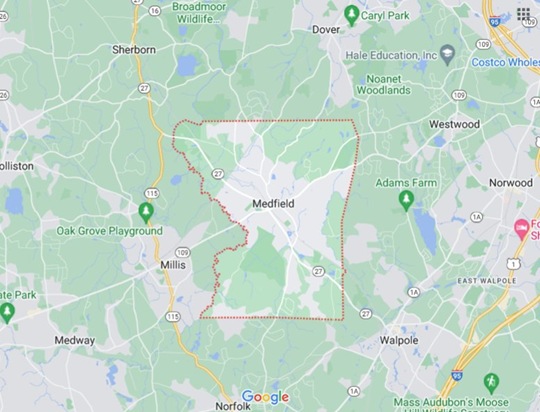Select the Hale Education graduation cap marker
The width and height of the screenshot is (540, 412).
point(448,55)
